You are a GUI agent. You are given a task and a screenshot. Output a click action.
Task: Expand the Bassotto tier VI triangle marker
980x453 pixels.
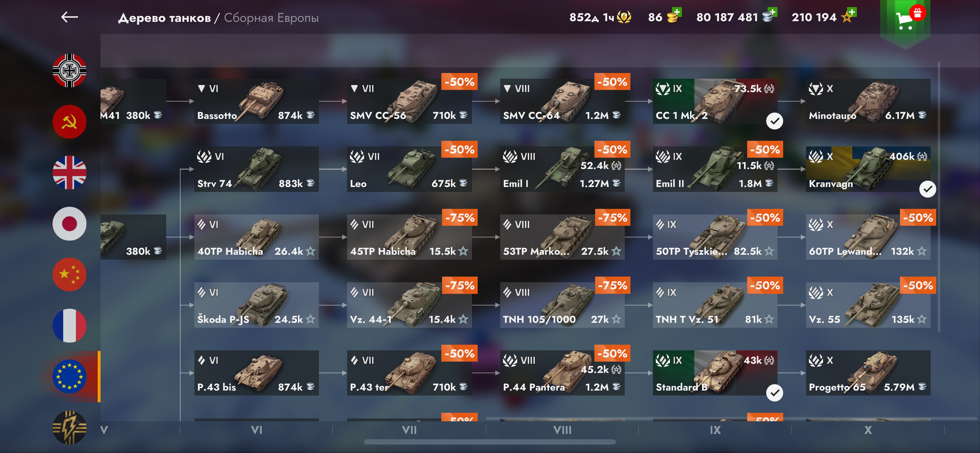point(202,89)
